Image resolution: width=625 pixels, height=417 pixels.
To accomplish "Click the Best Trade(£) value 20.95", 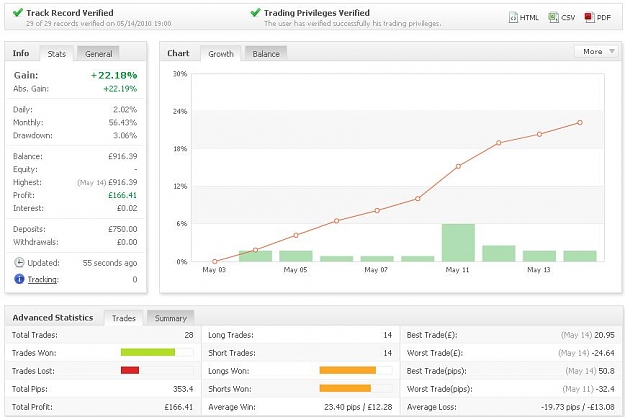I will tap(604, 335).
